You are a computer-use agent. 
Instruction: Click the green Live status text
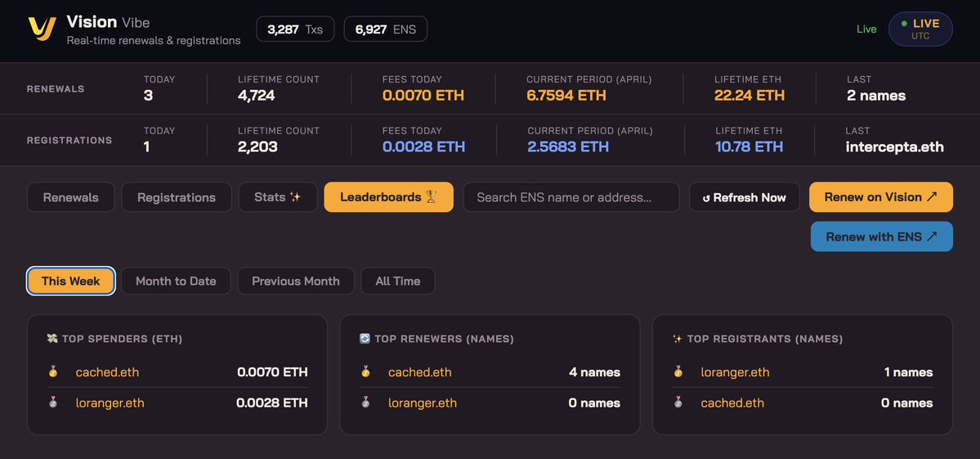click(x=866, y=29)
